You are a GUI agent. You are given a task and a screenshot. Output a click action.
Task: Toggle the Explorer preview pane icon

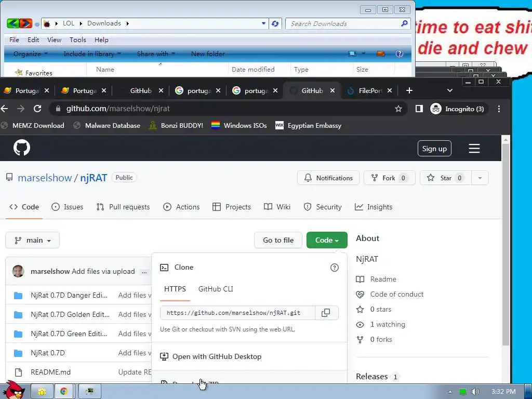(x=381, y=54)
